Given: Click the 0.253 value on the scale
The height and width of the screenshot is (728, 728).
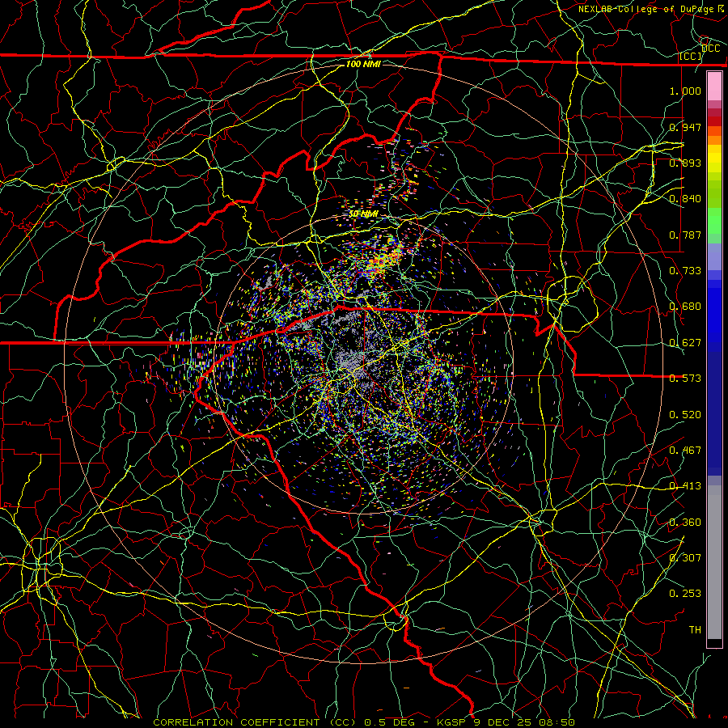Looking at the screenshot, I should pyautogui.click(x=685, y=594).
